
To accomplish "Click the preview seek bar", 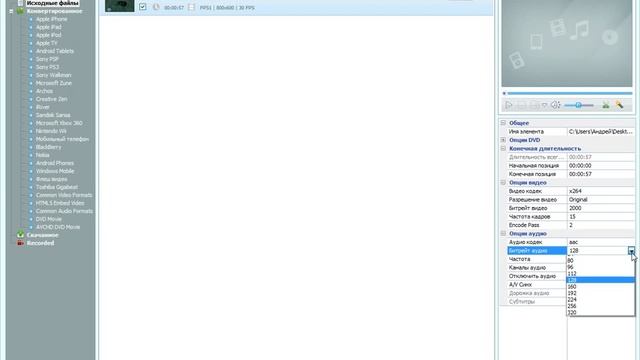I will coord(569,93).
